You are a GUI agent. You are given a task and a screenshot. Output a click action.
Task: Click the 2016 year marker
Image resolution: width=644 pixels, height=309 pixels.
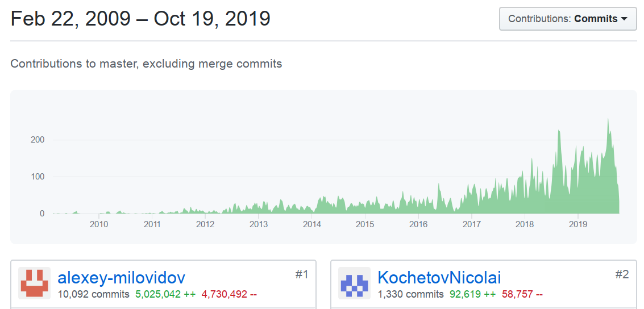418,224
